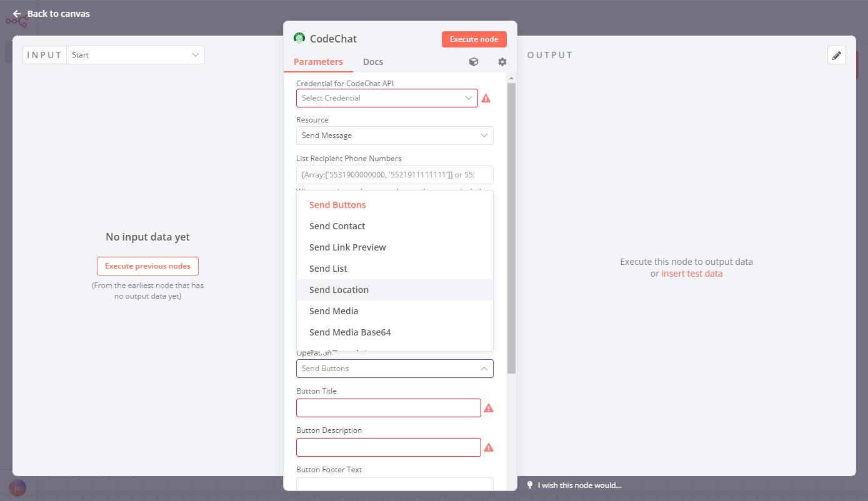Choose Send Buttons option from list
868x501 pixels.
[395, 205]
